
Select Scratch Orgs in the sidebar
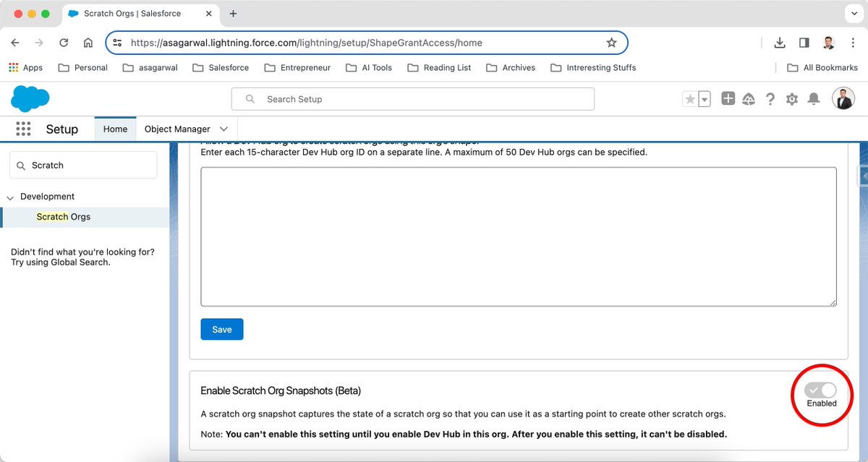[x=64, y=216]
